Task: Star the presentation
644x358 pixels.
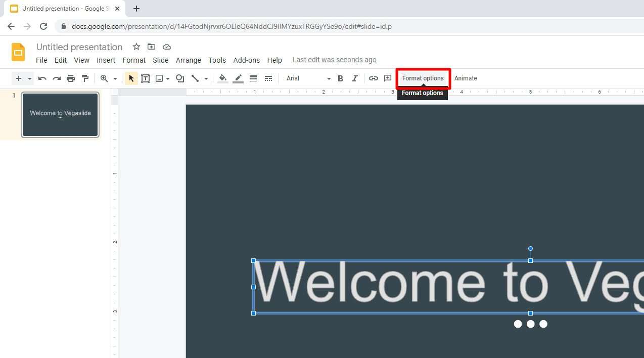Action: click(136, 47)
